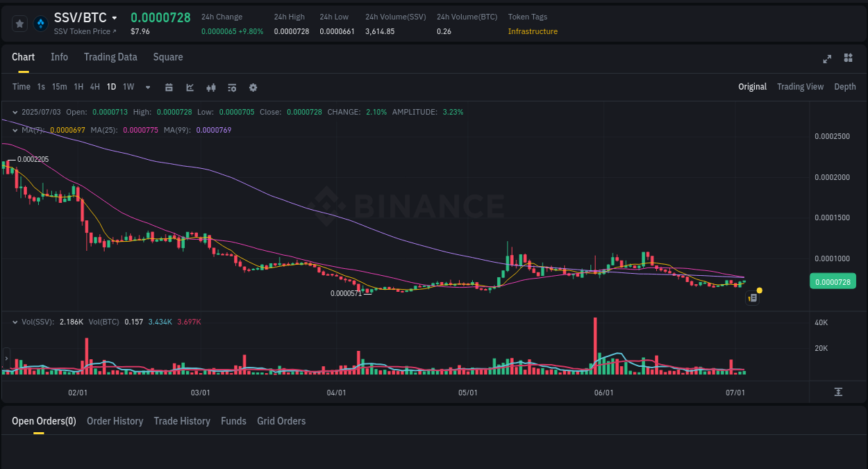Select the candlestick chart style icon
868x469 pixels.
210,87
